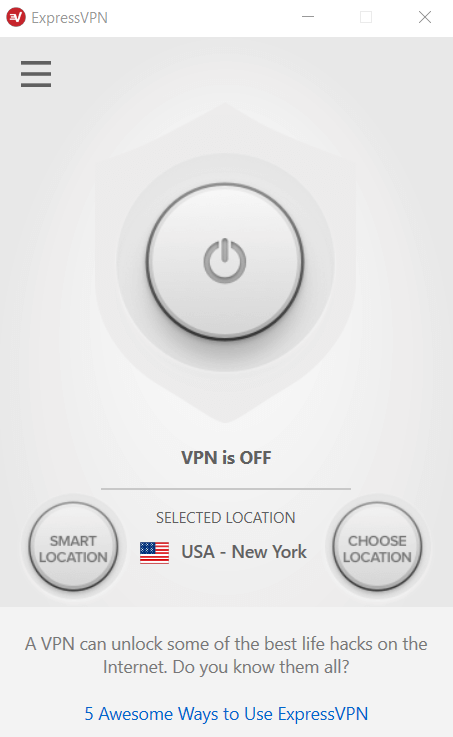Click the VPN life hacks tip paragraph
The width and height of the screenshot is (453, 737).
coord(226,655)
